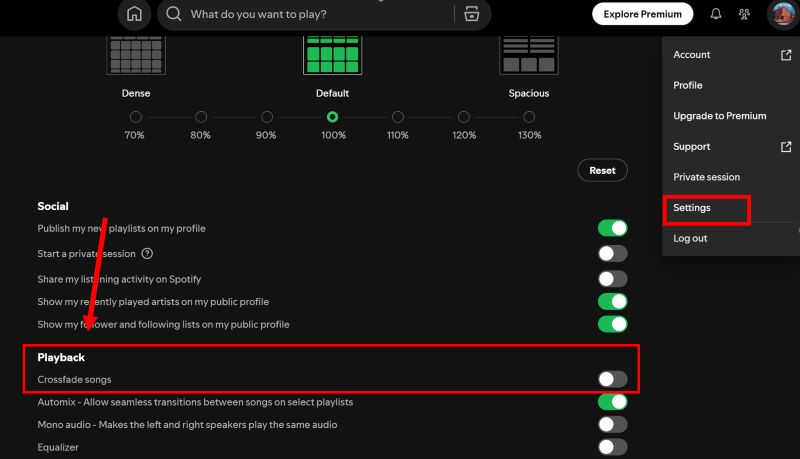Enable the Crossfade songs toggle

612,379
